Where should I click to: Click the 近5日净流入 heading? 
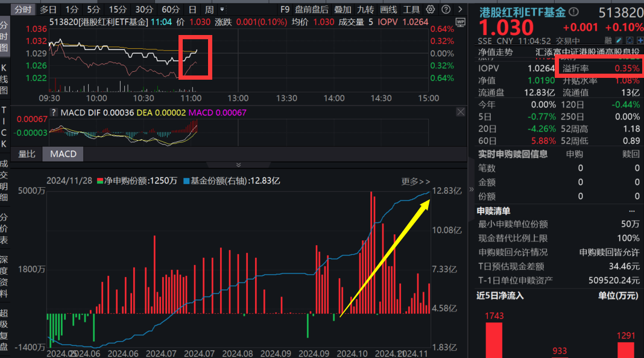(x=500, y=296)
